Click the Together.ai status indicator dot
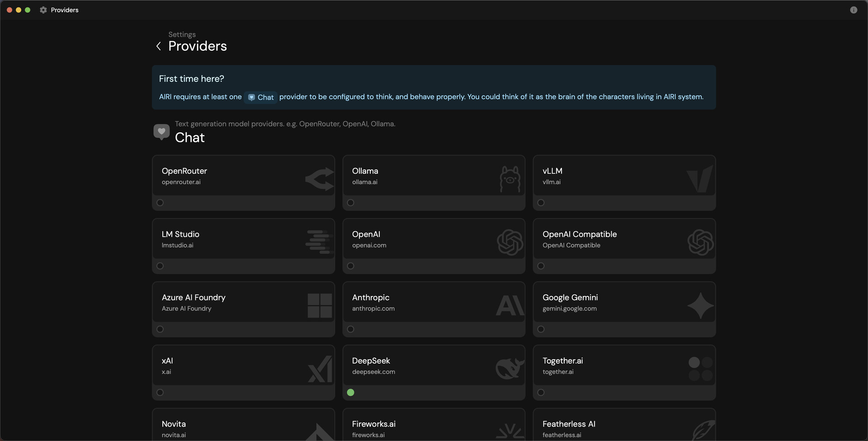 click(x=541, y=393)
